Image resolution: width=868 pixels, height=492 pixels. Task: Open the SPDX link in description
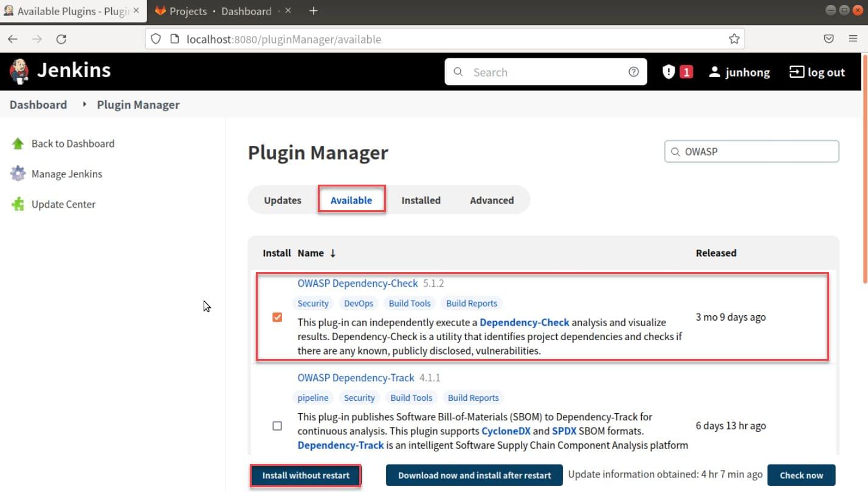564,431
